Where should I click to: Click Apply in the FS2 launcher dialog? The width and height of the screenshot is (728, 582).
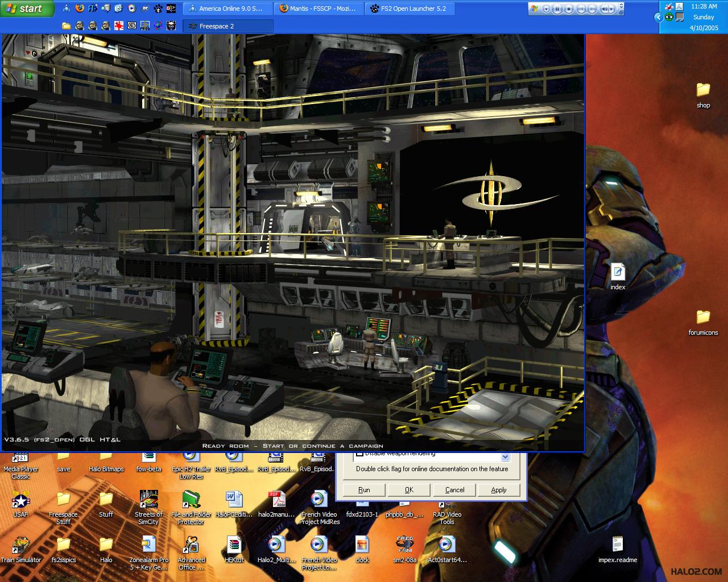[x=499, y=490]
